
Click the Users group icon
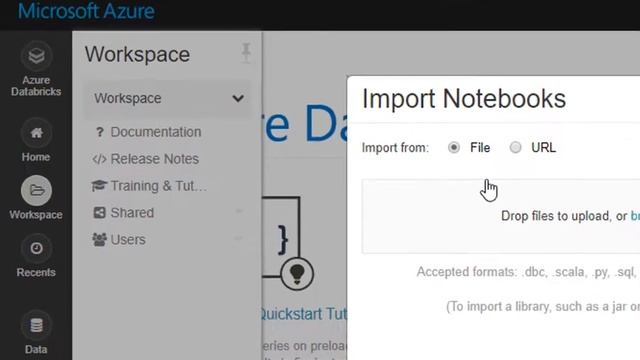99,240
